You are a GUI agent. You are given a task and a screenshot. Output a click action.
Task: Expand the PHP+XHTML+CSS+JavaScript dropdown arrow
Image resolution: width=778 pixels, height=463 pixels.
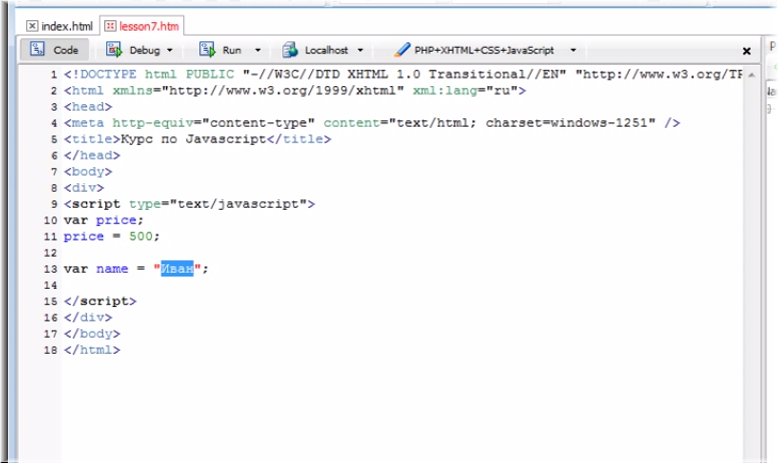coord(573,51)
